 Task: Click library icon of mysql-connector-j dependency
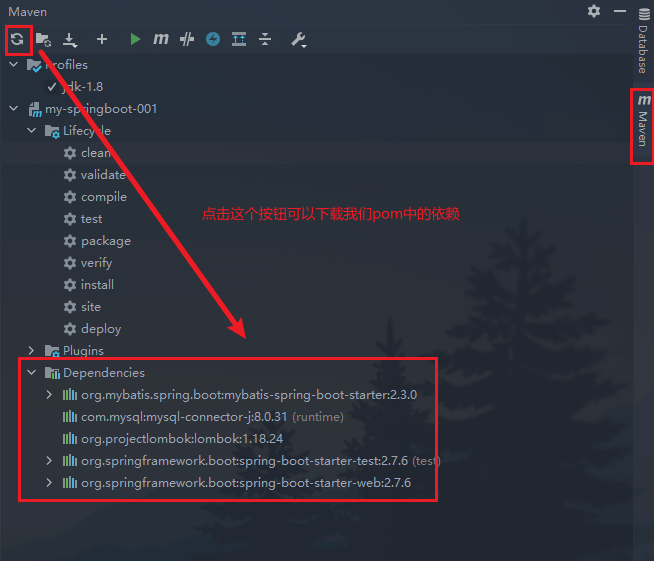tap(70, 416)
